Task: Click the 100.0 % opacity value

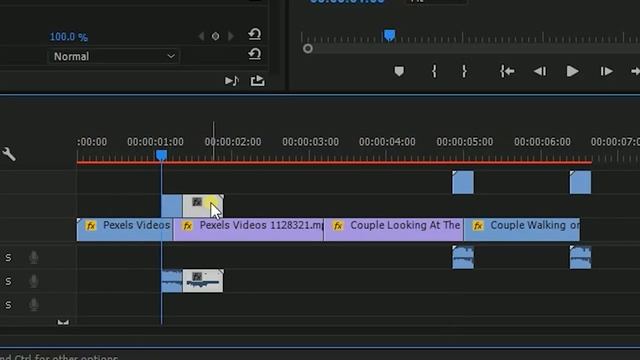Action: click(69, 37)
